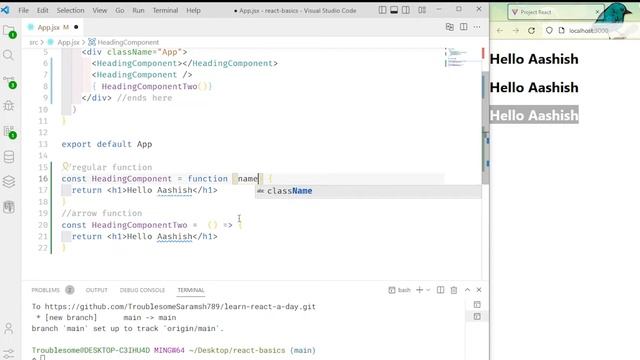Click the highlighted third Hello Aashish heading

[534, 116]
